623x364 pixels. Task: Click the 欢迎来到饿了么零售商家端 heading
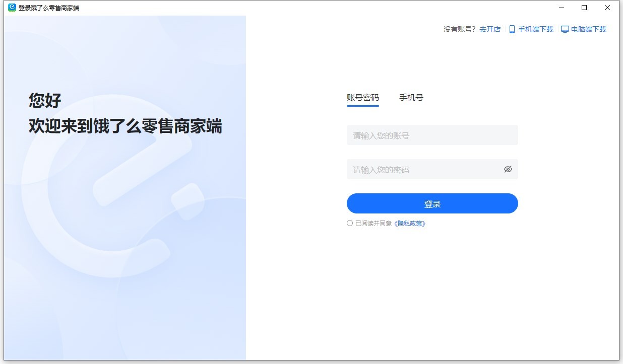(126, 126)
